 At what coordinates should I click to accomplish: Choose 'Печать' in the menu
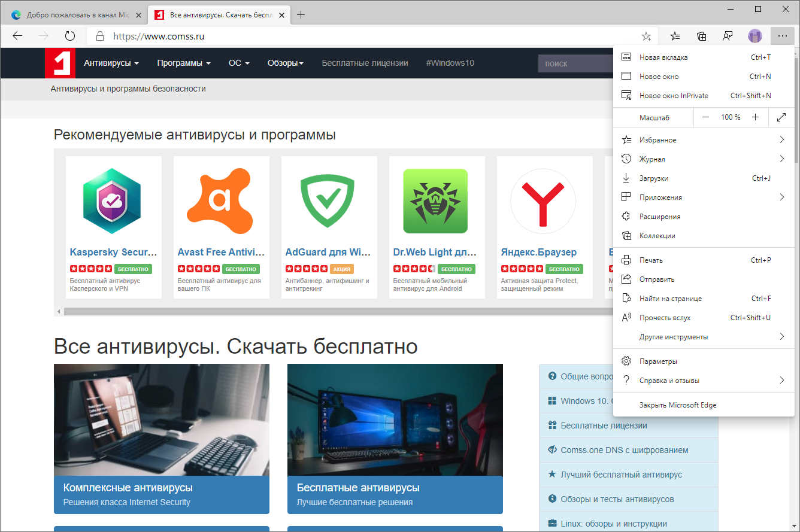[x=704, y=260]
